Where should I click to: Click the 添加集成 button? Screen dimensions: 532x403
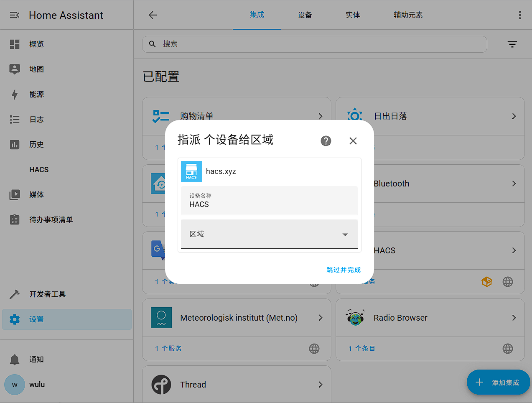pos(498,382)
